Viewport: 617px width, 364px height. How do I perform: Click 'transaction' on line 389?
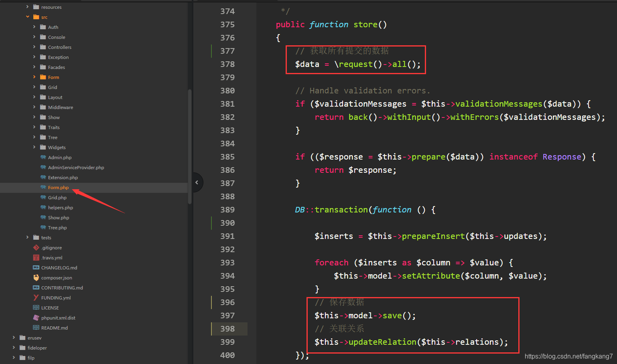pyautogui.click(x=341, y=210)
